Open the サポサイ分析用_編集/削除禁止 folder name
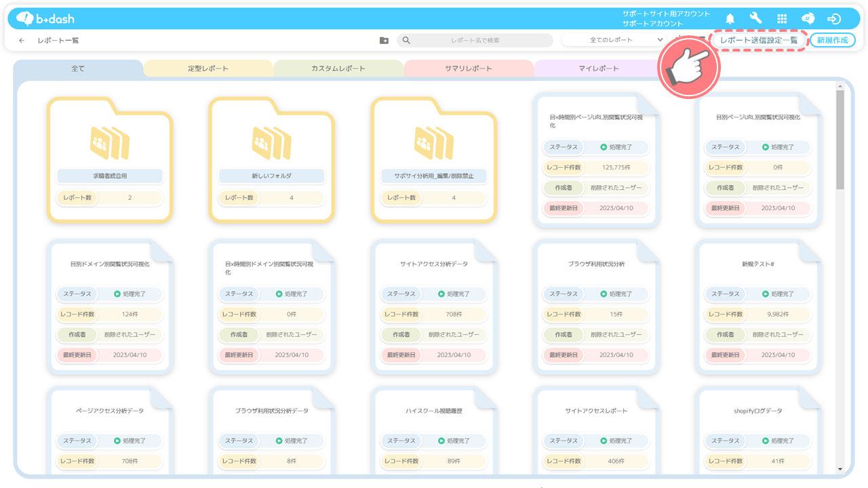The width and height of the screenshot is (868, 488). point(434,176)
